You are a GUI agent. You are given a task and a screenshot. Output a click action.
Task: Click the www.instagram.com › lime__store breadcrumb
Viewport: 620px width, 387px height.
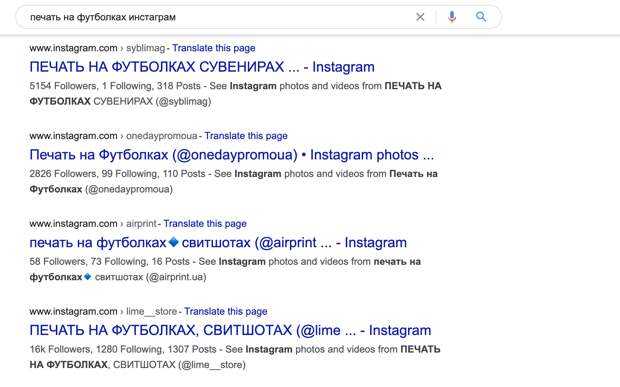[103, 311]
